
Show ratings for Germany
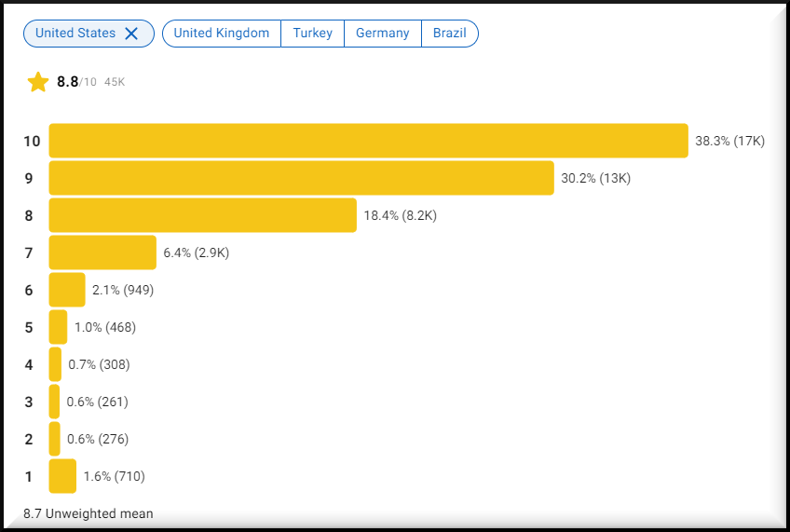(382, 34)
